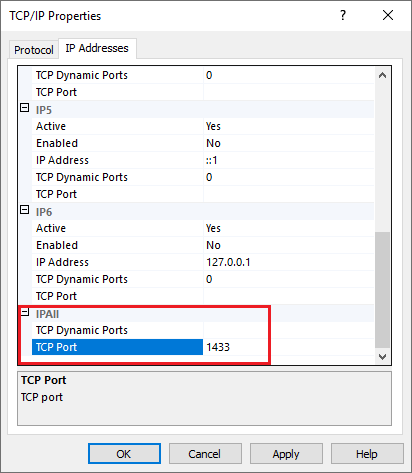Select IP6 Enabled value No

[288, 245]
